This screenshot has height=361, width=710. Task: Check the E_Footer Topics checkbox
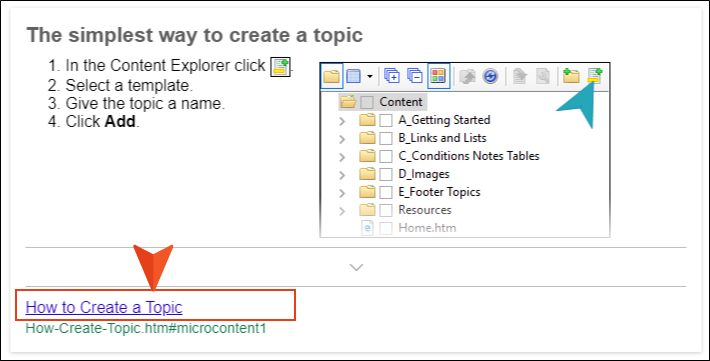tap(385, 193)
